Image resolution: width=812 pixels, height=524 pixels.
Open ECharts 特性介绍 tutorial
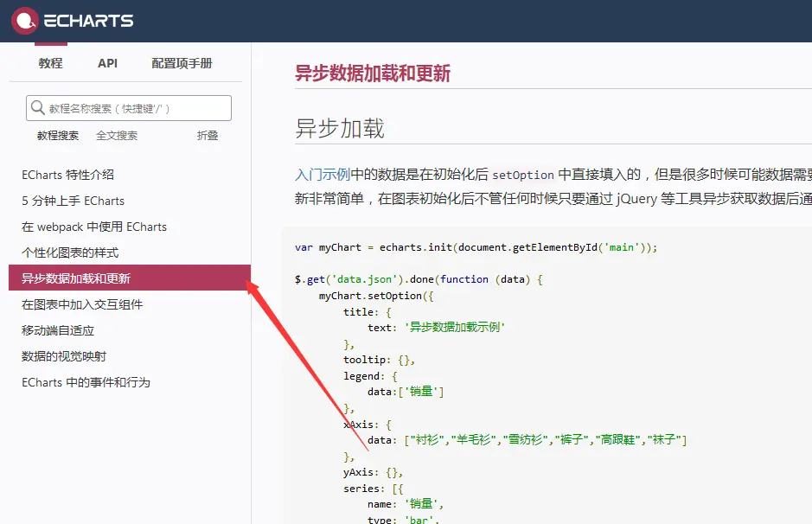tap(67, 175)
